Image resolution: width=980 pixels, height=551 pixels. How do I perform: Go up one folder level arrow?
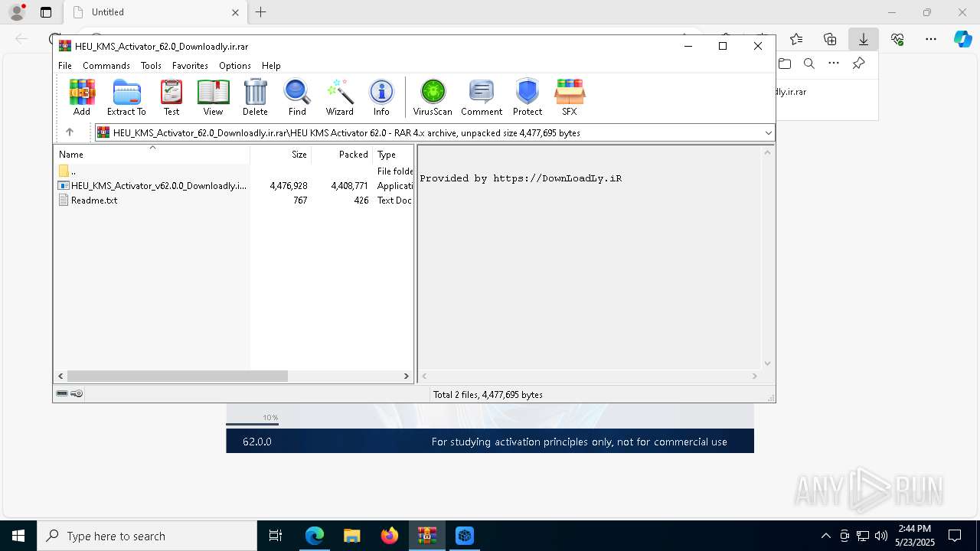(x=70, y=132)
